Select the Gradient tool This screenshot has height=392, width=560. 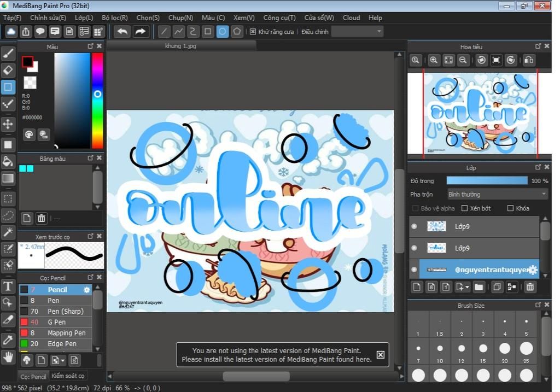tap(8, 178)
